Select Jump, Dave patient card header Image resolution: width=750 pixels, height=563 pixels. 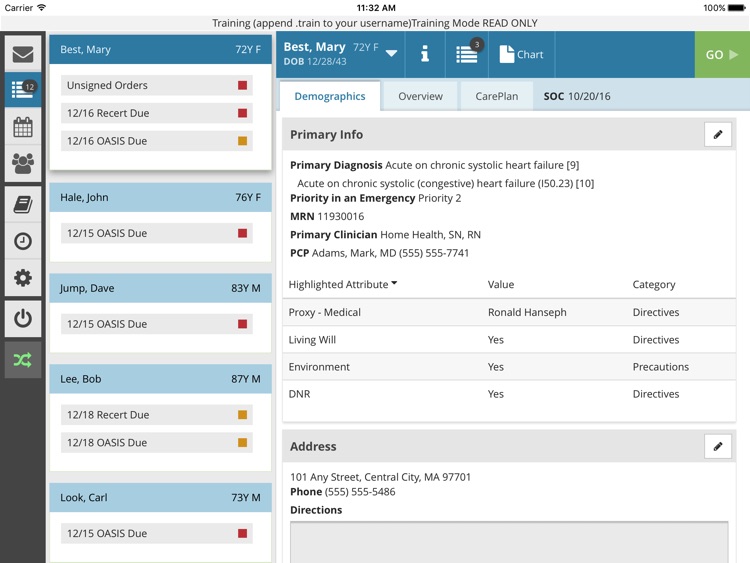click(161, 288)
